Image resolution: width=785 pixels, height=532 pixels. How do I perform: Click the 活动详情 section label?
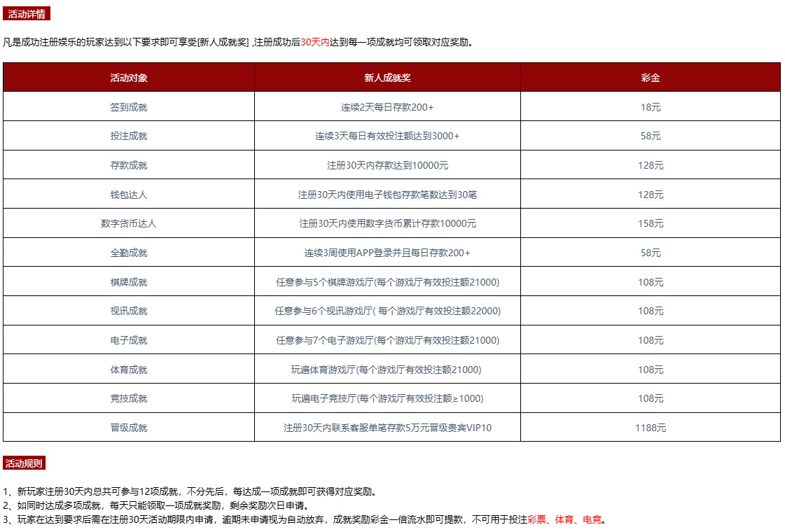tap(27, 14)
